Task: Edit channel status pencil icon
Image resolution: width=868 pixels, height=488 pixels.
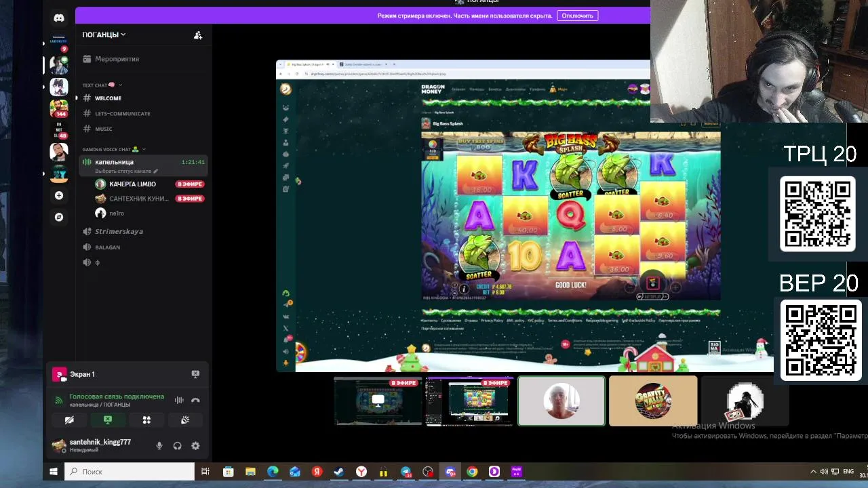Action: coord(155,171)
